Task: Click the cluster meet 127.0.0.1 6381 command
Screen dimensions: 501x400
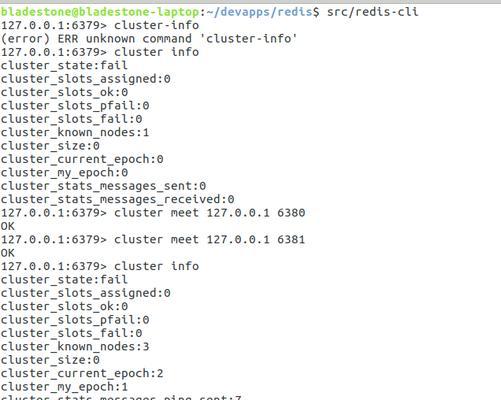Action: click(209, 239)
